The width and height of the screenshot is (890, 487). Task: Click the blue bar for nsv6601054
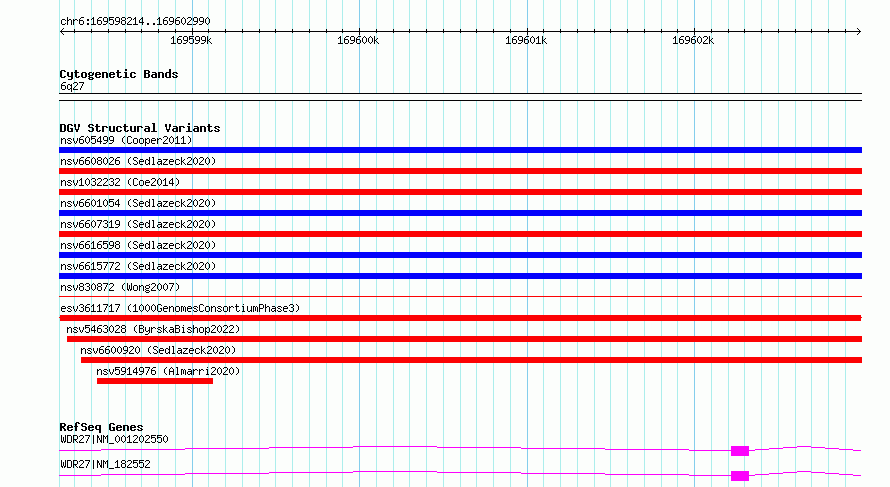(x=460, y=213)
